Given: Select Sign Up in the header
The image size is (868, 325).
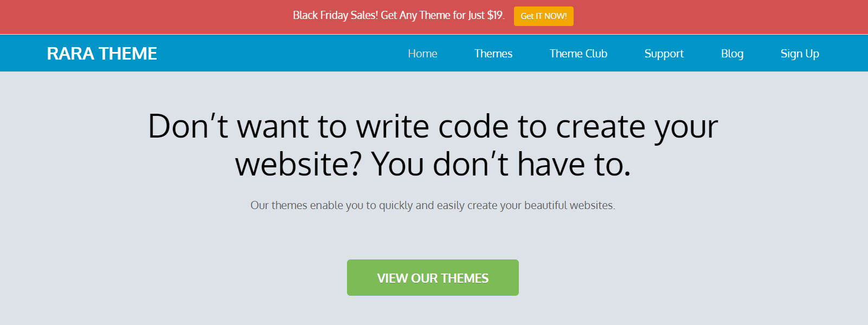Looking at the screenshot, I should click(x=799, y=54).
